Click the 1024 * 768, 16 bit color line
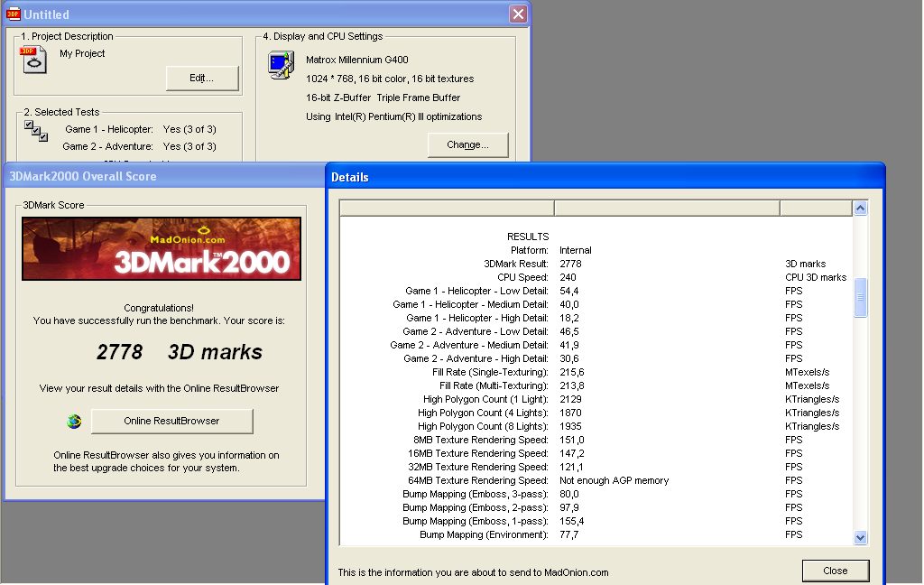This screenshot has height=585, width=924. (x=390, y=79)
